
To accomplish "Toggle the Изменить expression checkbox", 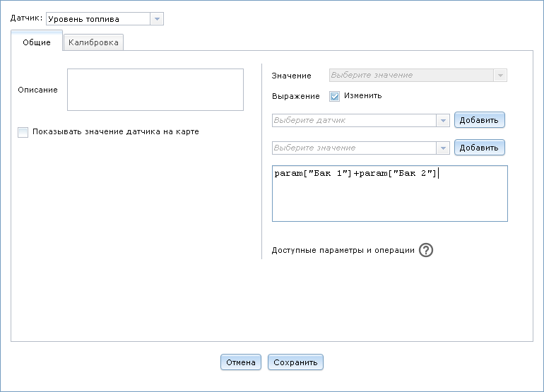I will pos(335,96).
